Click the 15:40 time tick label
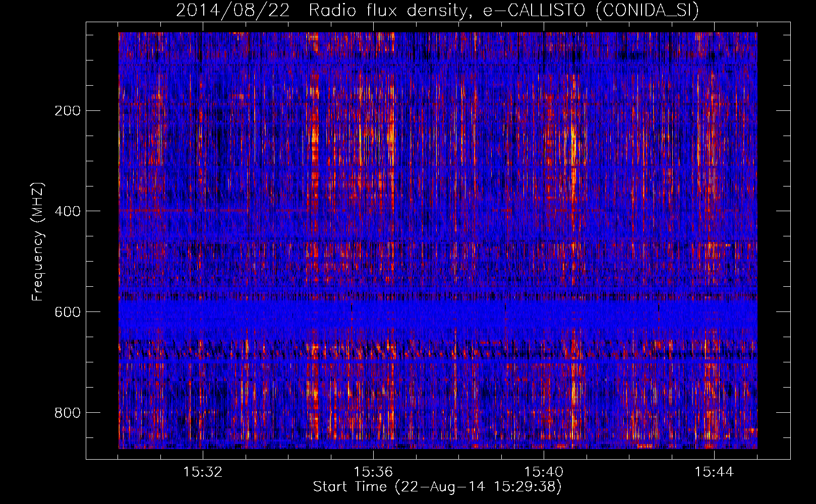This screenshot has width=816, height=504. (544, 472)
